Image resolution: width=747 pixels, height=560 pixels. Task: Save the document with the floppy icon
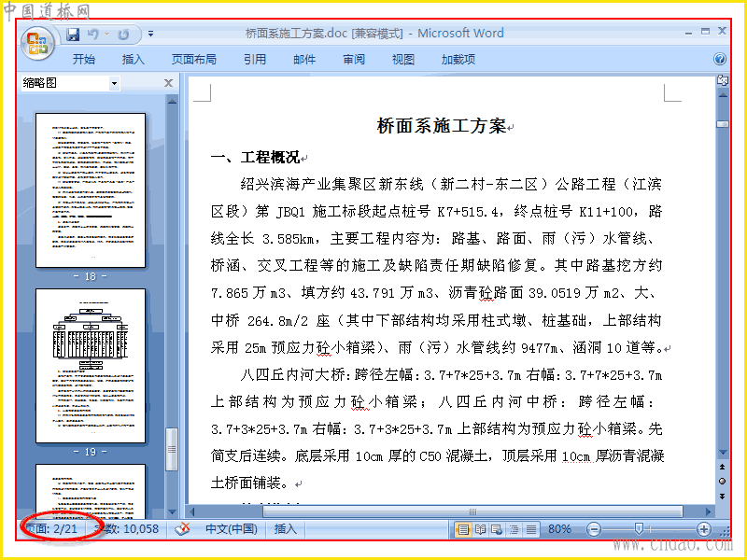[73, 35]
